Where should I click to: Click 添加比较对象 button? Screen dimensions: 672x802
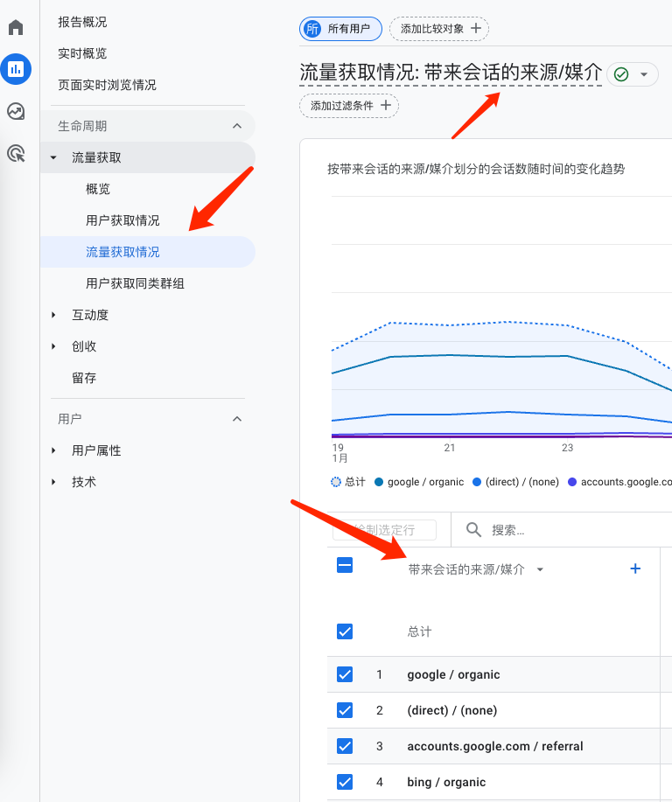click(x=439, y=29)
